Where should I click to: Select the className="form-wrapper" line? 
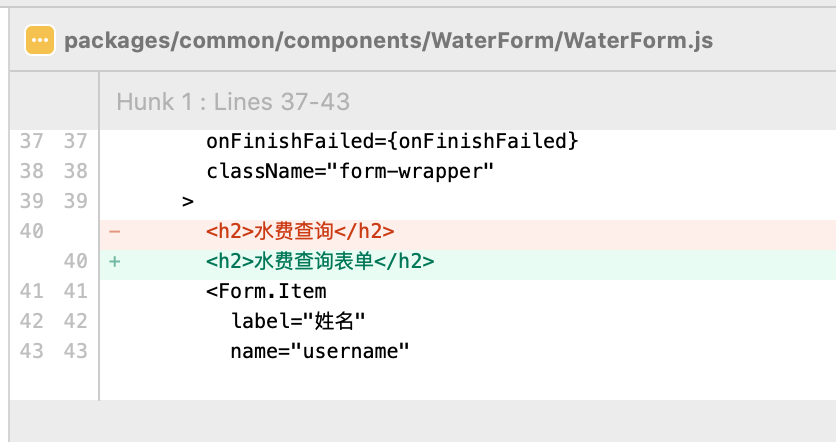coord(350,171)
